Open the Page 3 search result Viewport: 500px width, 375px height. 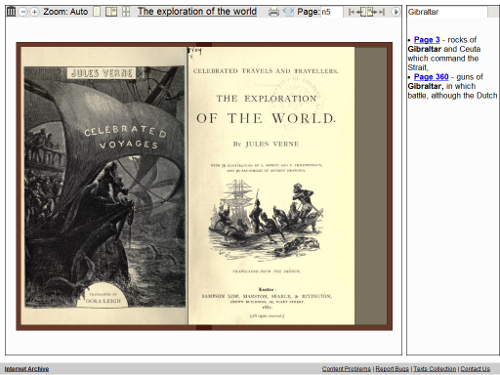pos(427,40)
